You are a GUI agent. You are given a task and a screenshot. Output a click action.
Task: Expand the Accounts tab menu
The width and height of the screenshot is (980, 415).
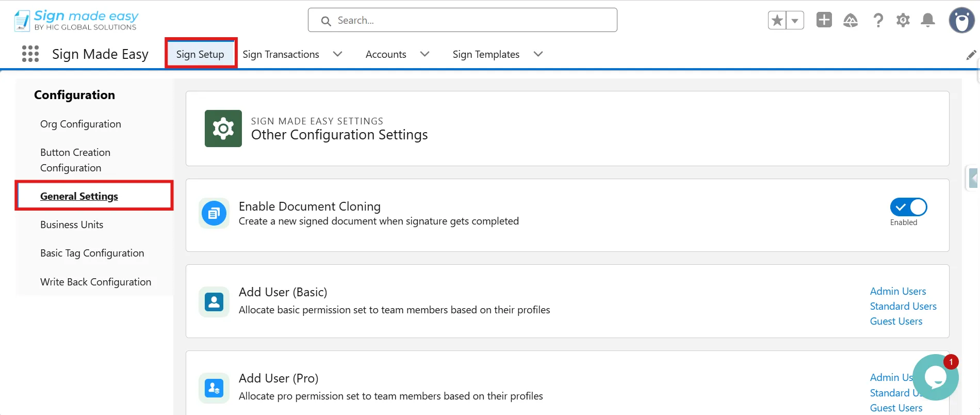425,54
